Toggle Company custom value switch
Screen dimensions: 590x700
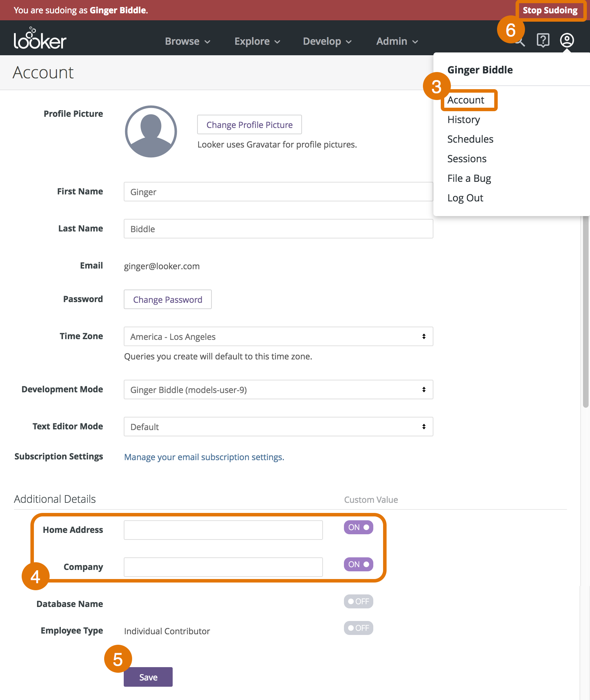pyautogui.click(x=358, y=564)
